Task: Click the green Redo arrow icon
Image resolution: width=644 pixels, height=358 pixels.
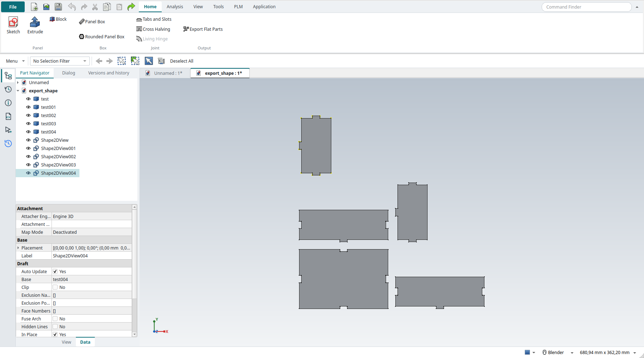Action: [x=131, y=7]
